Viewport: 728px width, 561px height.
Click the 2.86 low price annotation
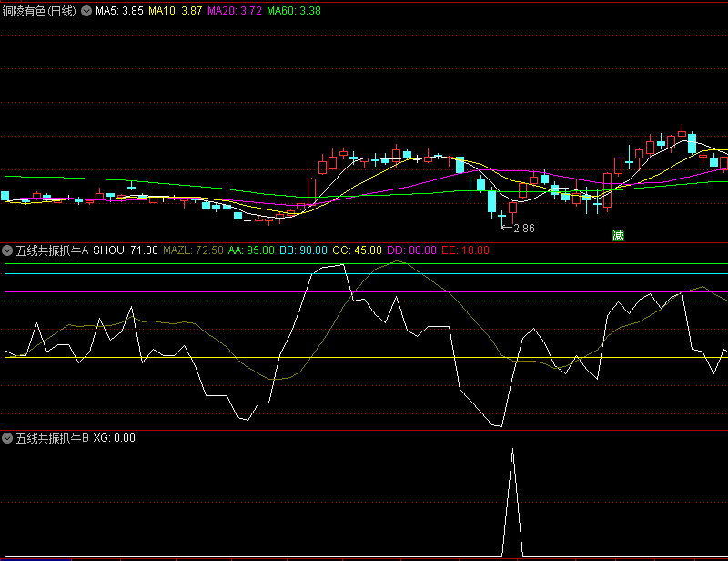[523, 229]
